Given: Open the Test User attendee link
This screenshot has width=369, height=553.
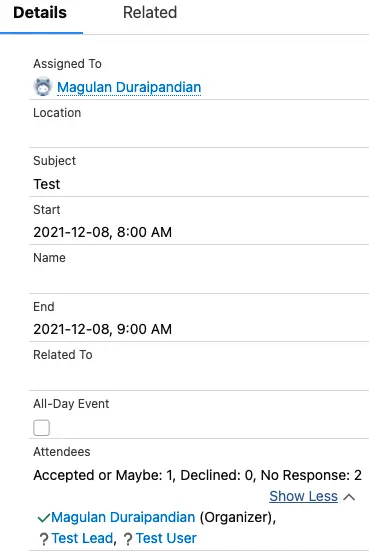Looking at the screenshot, I should (x=166, y=539).
